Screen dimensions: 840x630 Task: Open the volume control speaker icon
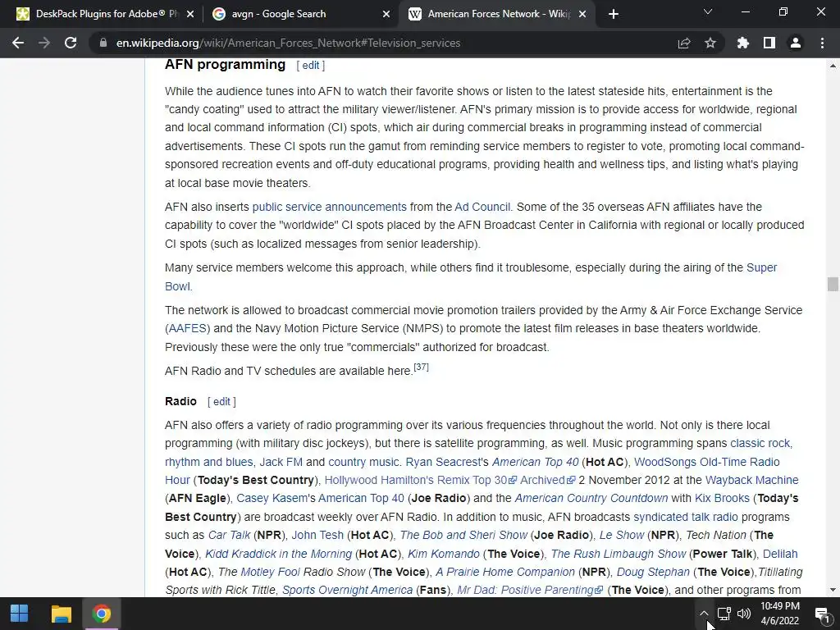tap(743, 614)
